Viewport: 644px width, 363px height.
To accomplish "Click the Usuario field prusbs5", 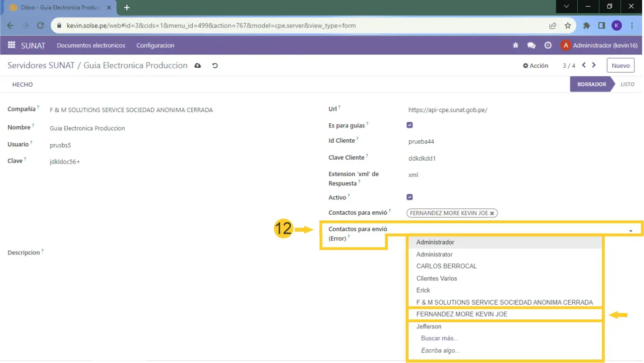I will click(x=60, y=145).
